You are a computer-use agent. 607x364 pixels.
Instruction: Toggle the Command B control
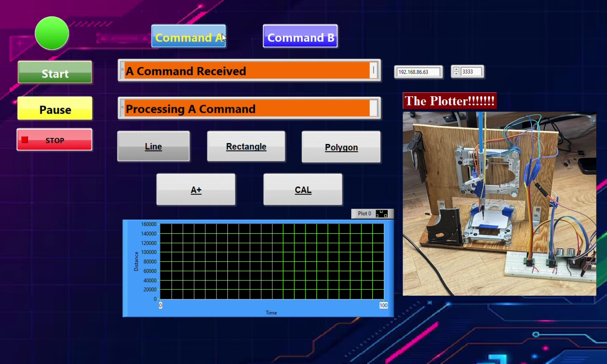pos(300,37)
